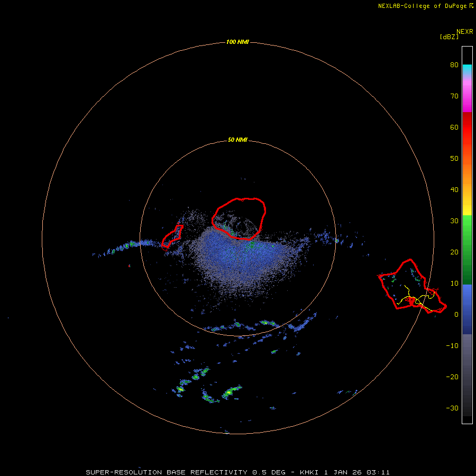This screenshot has height=476, width=476.
Task: Click the -30 value on the dBZ scale
Action: [452, 408]
